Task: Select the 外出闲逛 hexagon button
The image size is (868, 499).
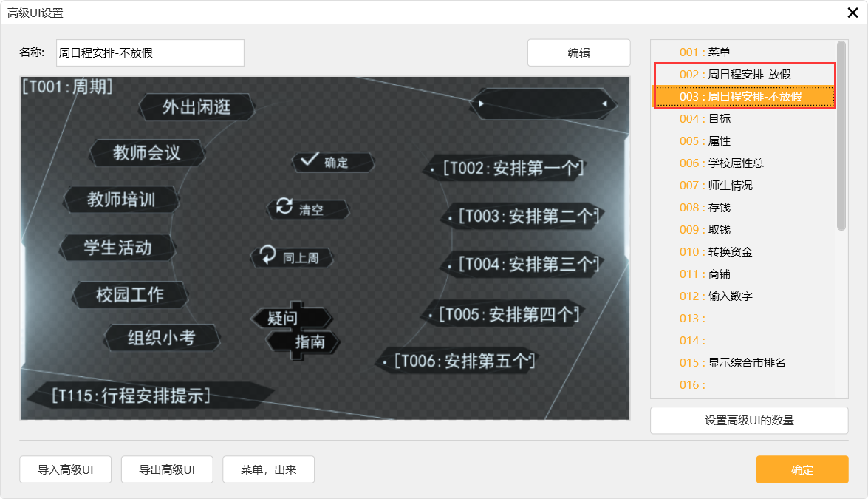Action: click(x=197, y=107)
